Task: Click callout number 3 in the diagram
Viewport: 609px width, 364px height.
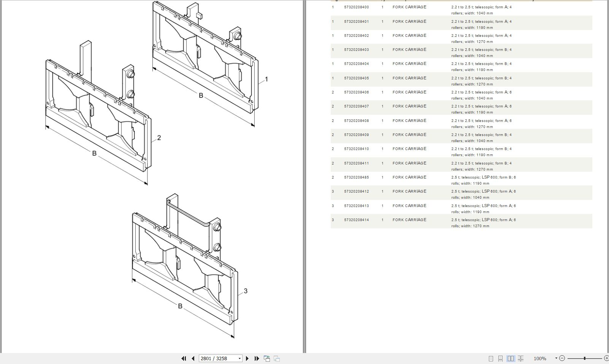Action: (x=246, y=291)
